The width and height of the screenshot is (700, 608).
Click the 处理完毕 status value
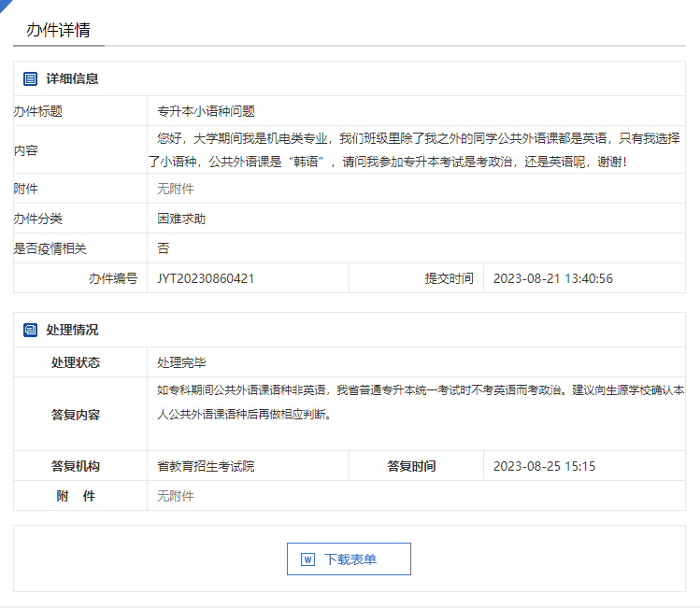[181, 362]
